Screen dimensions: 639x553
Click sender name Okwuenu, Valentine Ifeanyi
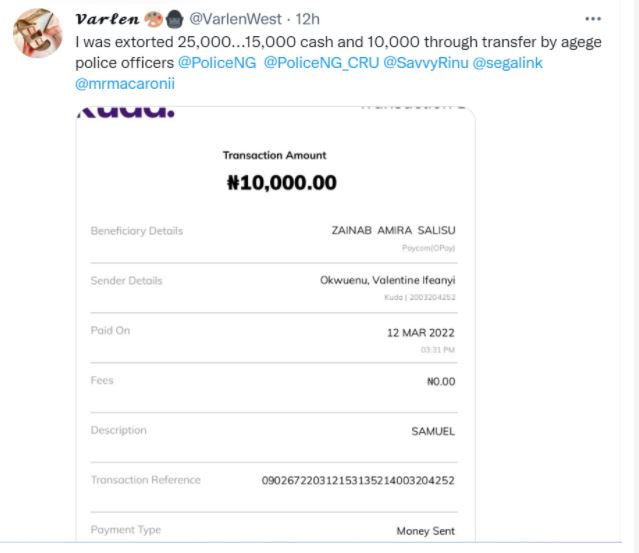pos(387,280)
